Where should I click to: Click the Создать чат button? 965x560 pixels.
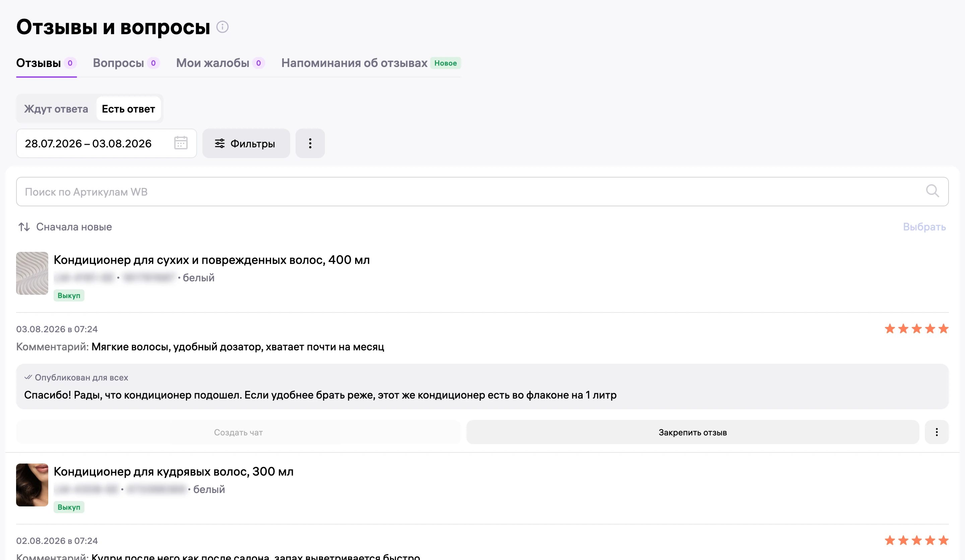point(238,432)
